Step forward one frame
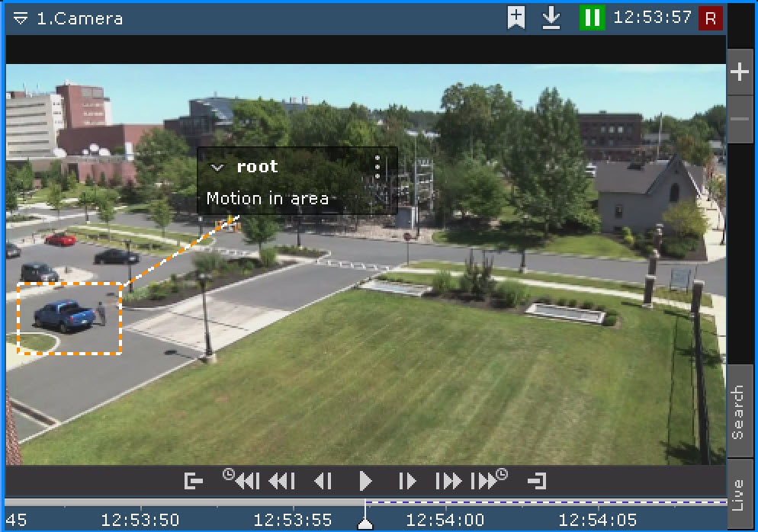This screenshot has height=532, width=758. pyautogui.click(x=407, y=481)
